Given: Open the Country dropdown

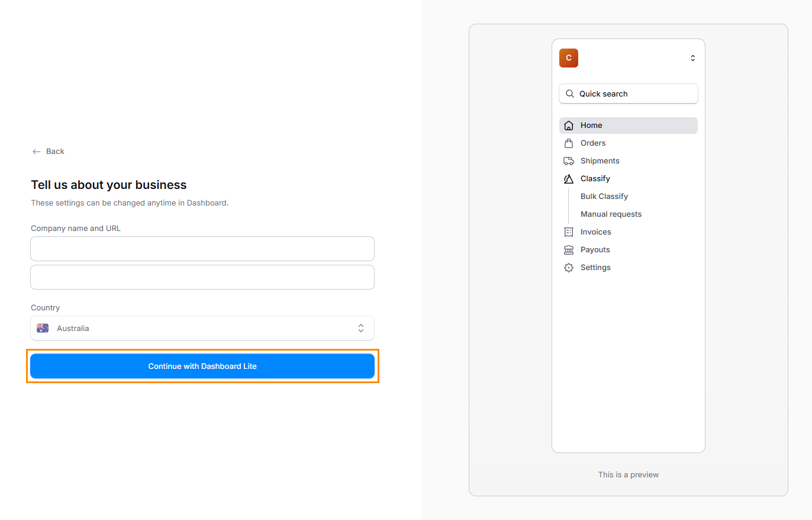Looking at the screenshot, I should pos(202,328).
